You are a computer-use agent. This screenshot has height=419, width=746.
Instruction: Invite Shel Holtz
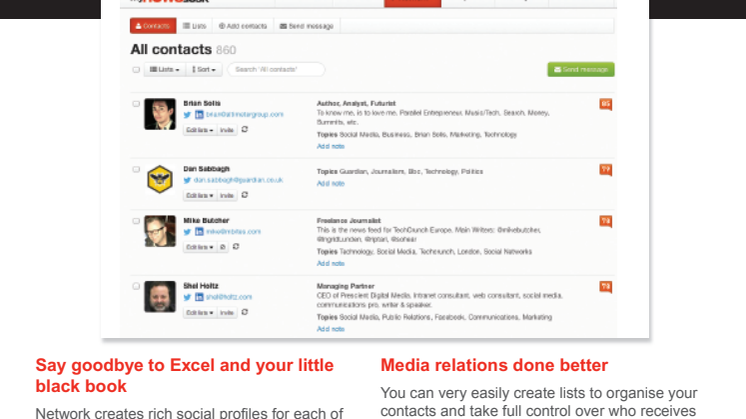coord(227,313)
